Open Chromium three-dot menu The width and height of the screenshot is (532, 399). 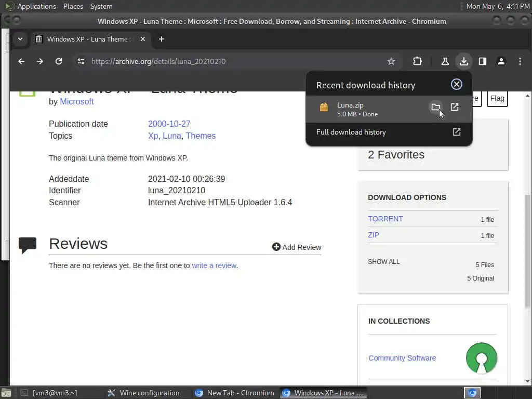(520, 61)
